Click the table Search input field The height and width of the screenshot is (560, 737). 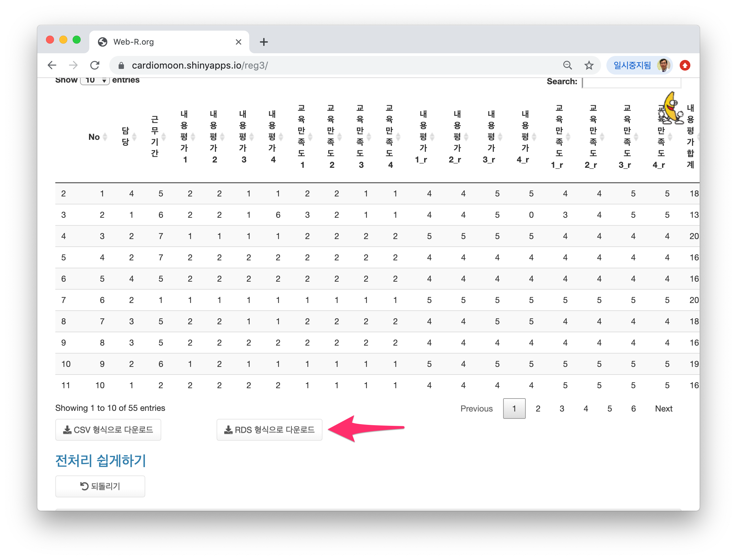point(631,82)
